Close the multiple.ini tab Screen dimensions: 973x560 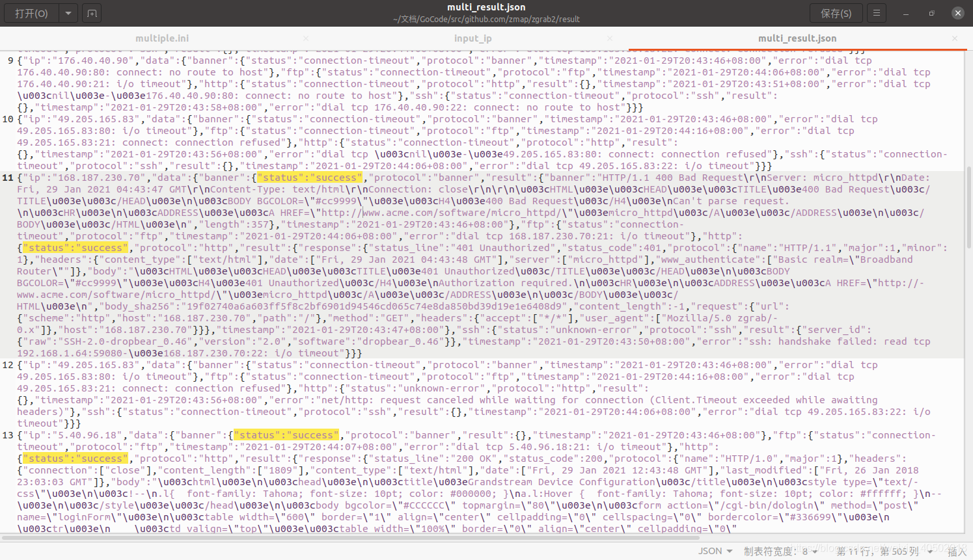(306, 38)
